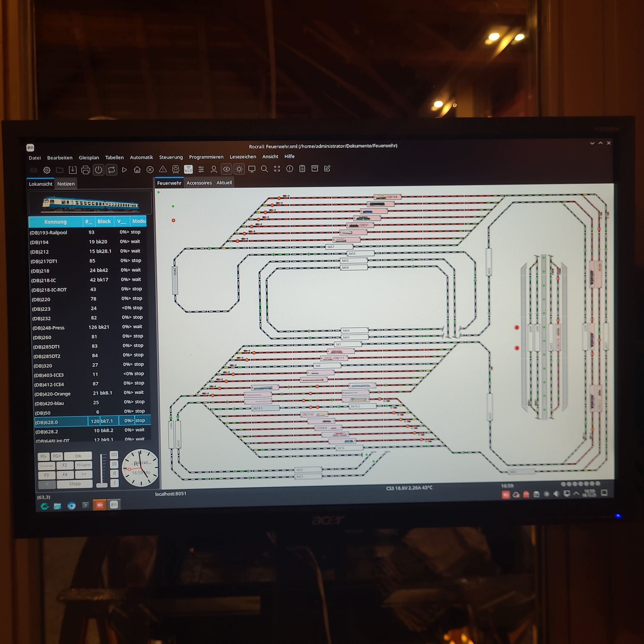The height and width of the screenshot is (644, 644).
Task: Toggle the eye view toolbar icon
Action: pyautogui.click(x=226, y=169)
